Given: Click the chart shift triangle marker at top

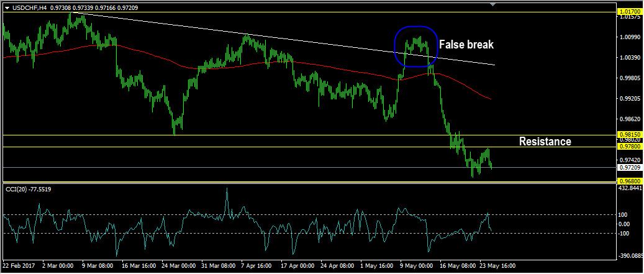Looking at the screenshot, I should pos(493,4).
